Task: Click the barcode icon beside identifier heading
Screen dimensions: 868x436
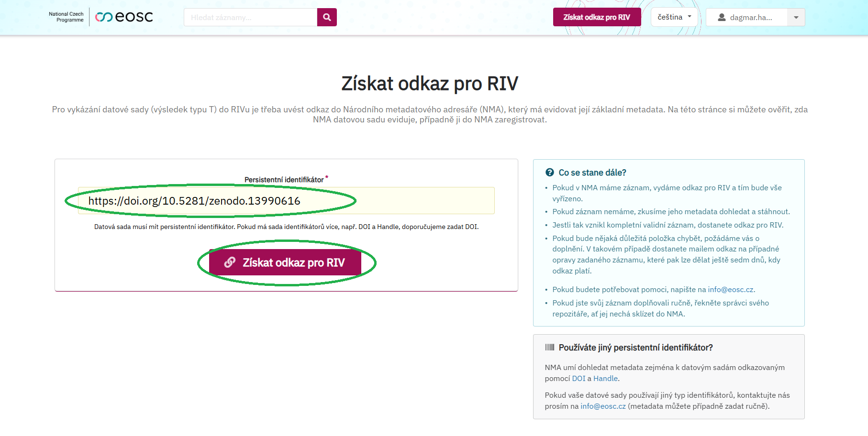Action: 549,348
